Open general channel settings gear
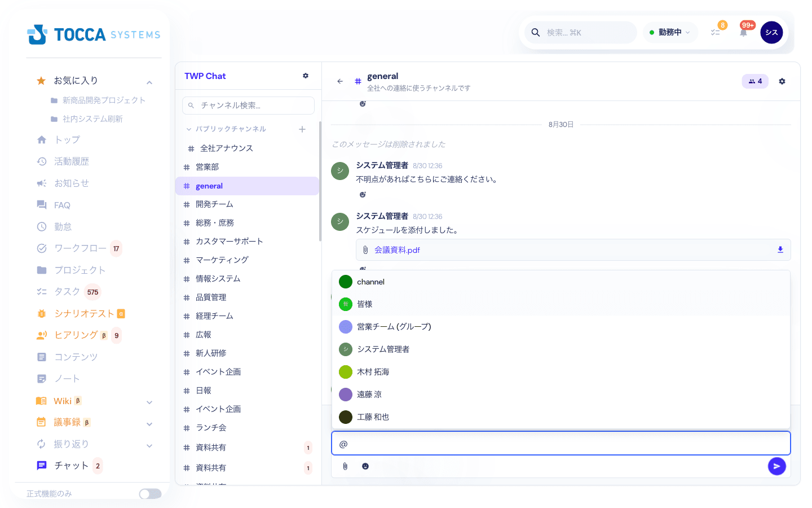This screenshot has width=812, height=508. pyautogui.click(x=782, y=81)
